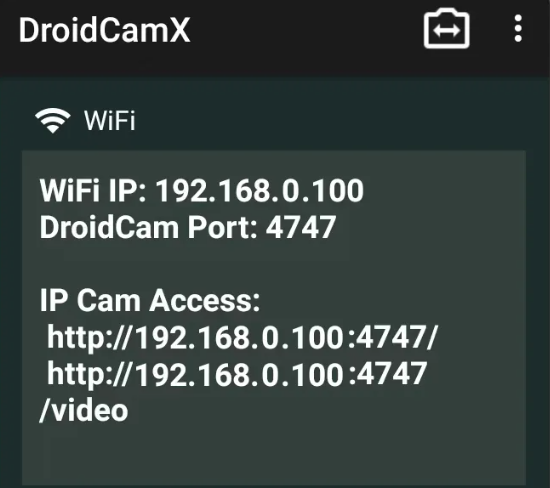Image resolution: width=550 pixels, height=488 pixels.
Task: Click the WiFi signal icon
Action: [x=53, y=120]
